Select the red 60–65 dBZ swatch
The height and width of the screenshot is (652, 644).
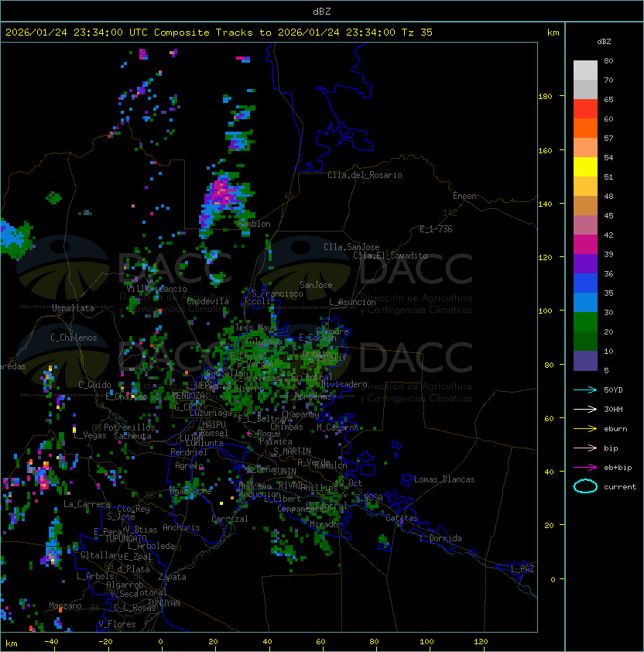(x=585, y=109)
